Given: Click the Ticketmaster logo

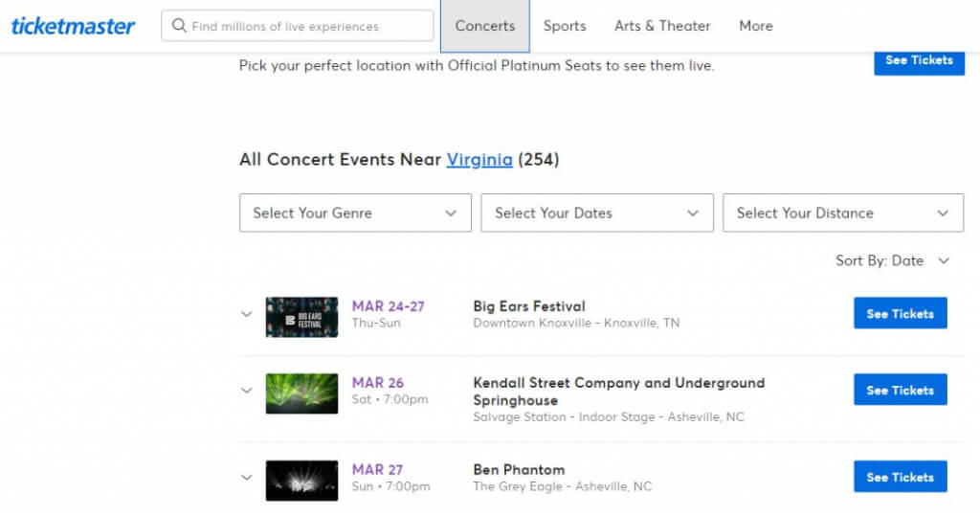Looking at the screenshot, I should 73,26.
